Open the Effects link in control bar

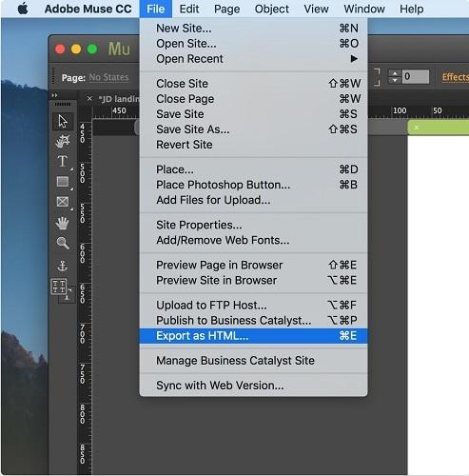(x=456, y=77)
